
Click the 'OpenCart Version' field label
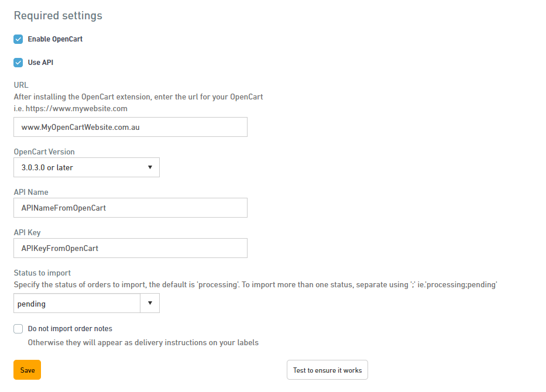(x=44, y=152)
